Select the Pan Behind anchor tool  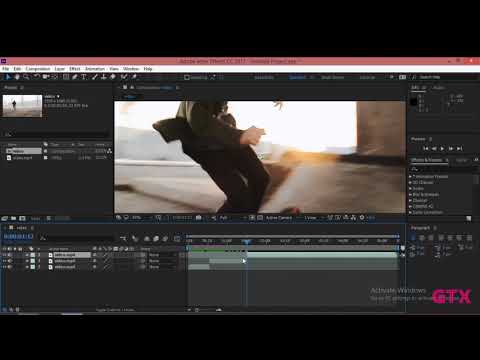pos(54,77)
